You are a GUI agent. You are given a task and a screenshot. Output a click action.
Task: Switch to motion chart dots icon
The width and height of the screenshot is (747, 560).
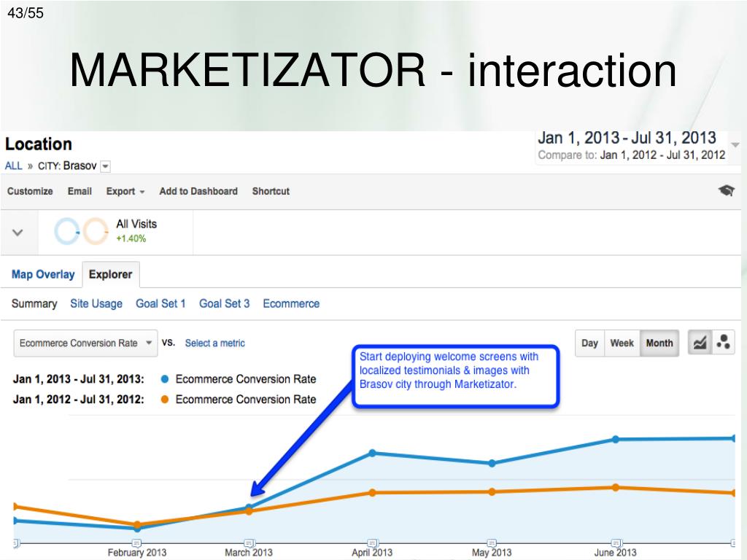pyautogui.click(x=723, y=343)
